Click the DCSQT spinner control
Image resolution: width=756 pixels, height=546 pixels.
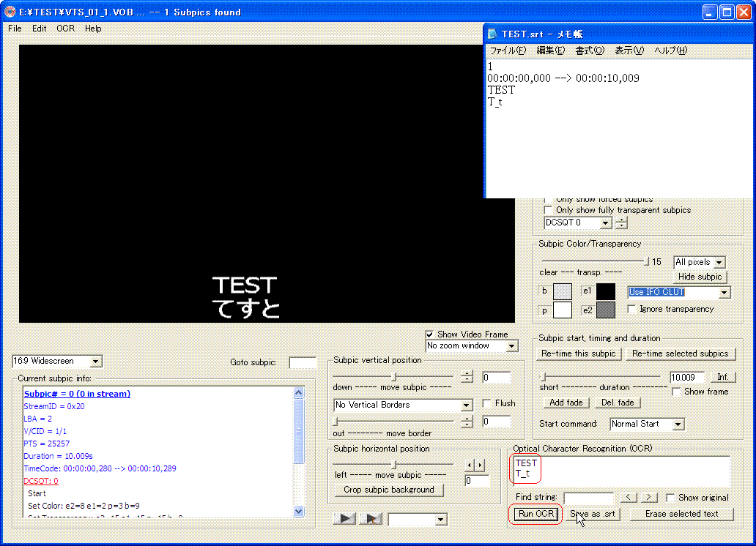click(x=621, y=222)
